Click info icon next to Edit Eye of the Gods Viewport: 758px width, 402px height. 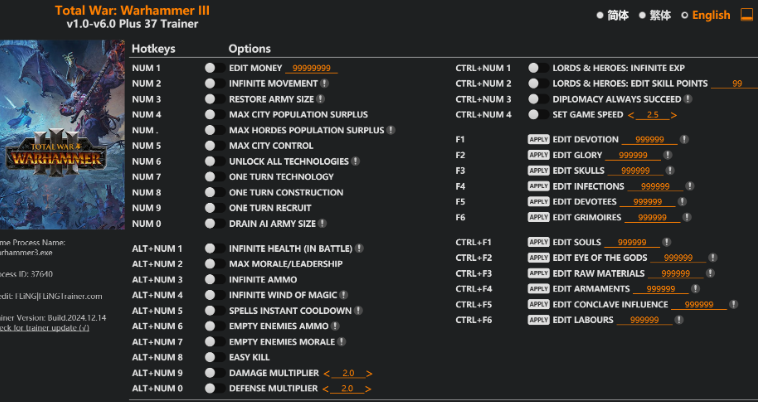(713, 258)
